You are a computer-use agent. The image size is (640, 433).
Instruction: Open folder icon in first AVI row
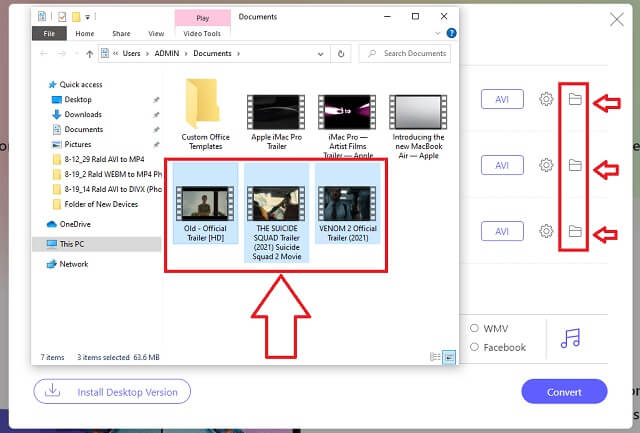click(575, 99)
